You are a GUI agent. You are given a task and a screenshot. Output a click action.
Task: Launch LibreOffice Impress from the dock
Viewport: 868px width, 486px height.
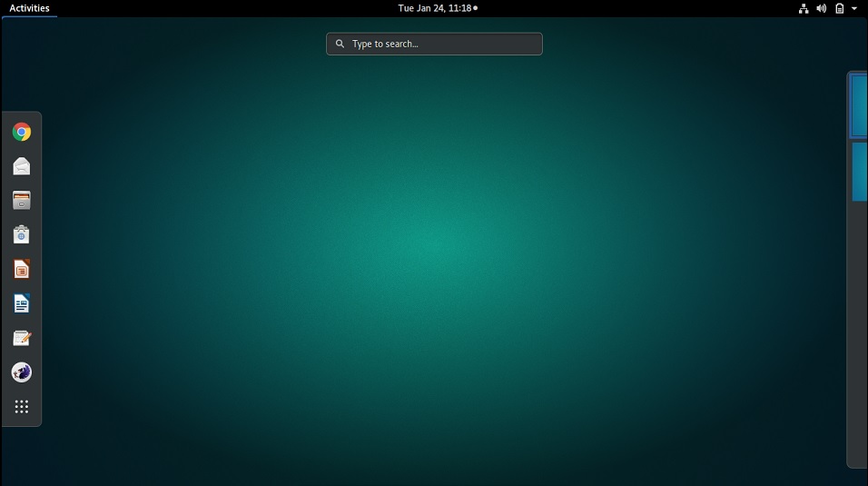pos(22,270)
